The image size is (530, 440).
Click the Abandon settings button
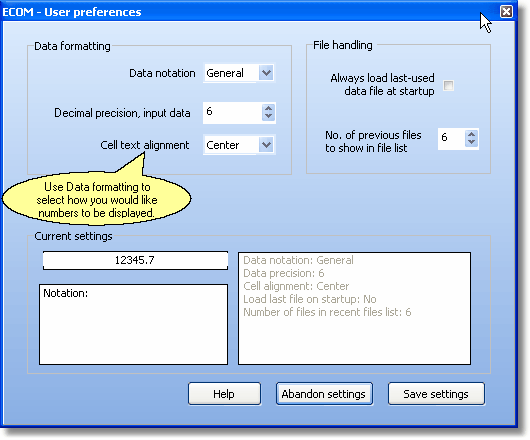click(324, 394)
